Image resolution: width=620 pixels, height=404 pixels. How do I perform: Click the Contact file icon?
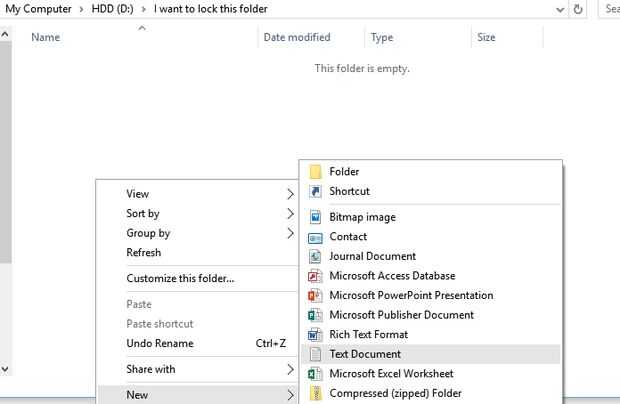pos(315,237)
